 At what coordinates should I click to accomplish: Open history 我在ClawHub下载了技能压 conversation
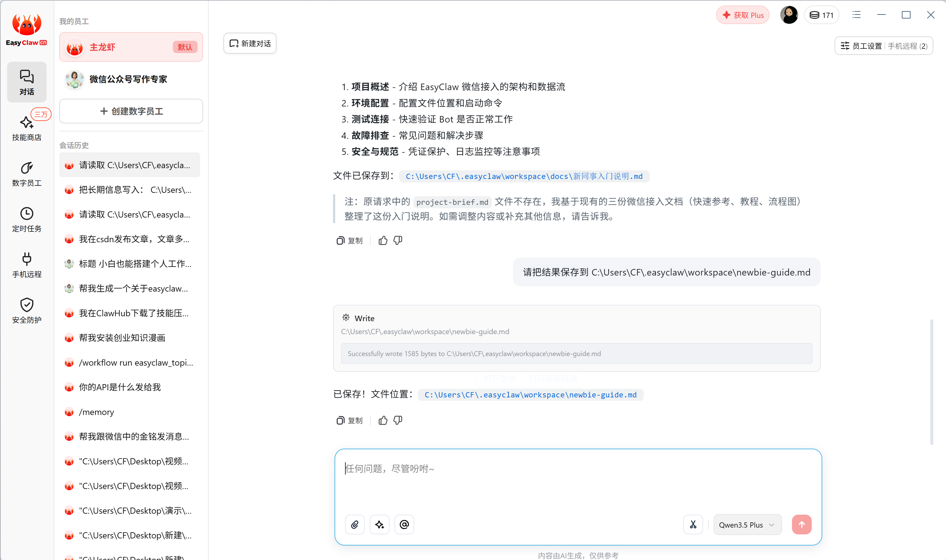(x=130, y=313)
